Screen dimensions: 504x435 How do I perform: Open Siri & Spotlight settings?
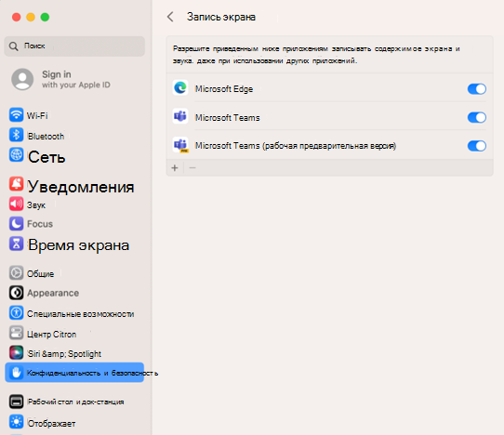(x=64, y=354)
